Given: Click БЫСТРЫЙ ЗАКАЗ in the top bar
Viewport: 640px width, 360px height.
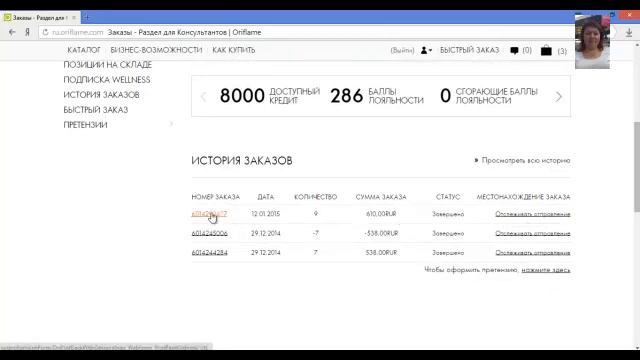Looking at the screenshot, I should point(469,50).
